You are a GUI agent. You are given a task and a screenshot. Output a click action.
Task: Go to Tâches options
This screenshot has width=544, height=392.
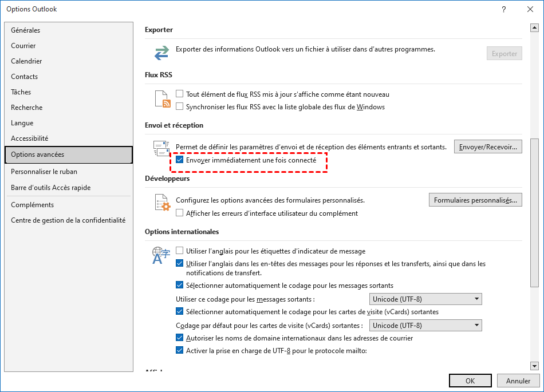69,92
